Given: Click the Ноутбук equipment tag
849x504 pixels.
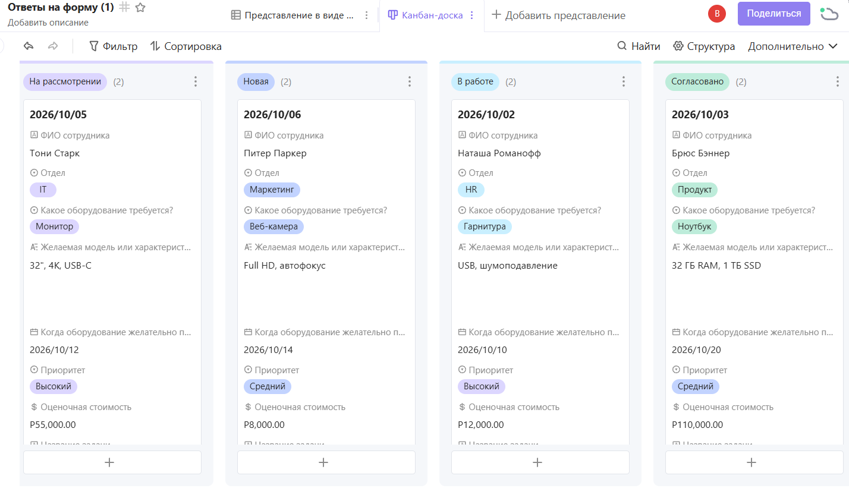Looking at the screenshot, I should pos(694,226).
